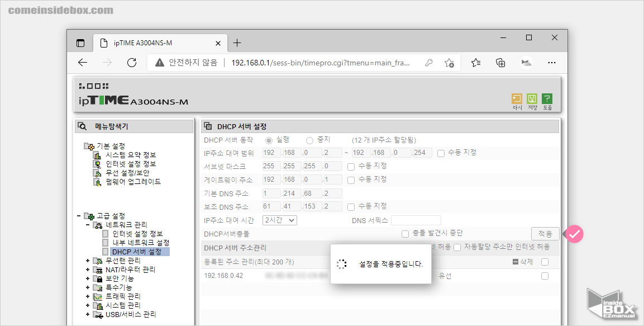Click the 보안 기능 lock icon

coord(98,278)
